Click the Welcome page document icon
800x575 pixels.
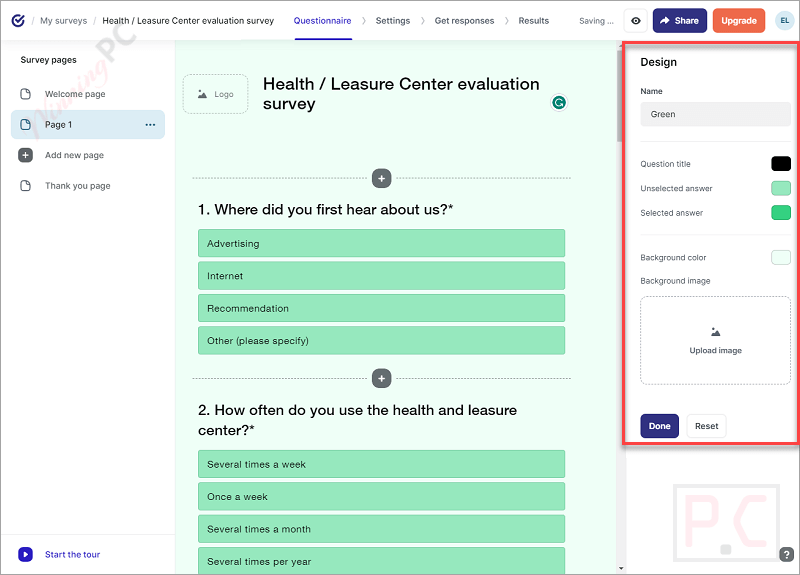point(26,94)
